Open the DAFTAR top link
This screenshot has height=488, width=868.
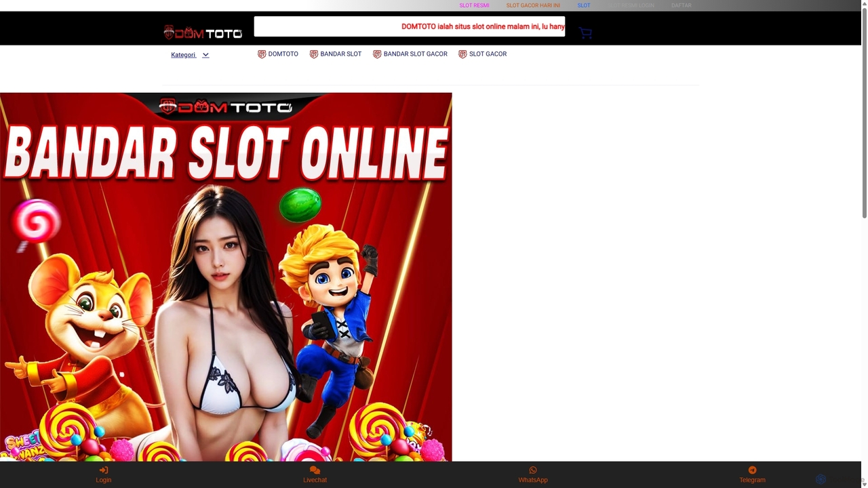[682, 5]
